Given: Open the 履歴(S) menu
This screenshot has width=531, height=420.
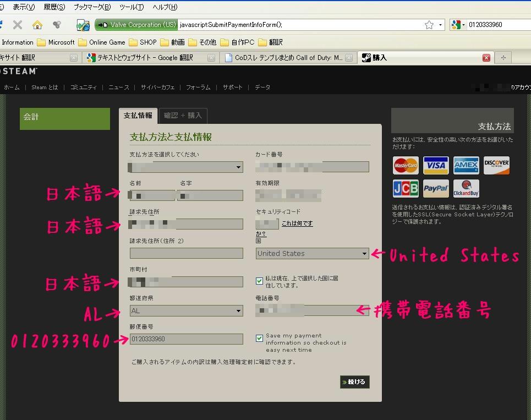Looking at the screenshot, I should click(54, 7).
